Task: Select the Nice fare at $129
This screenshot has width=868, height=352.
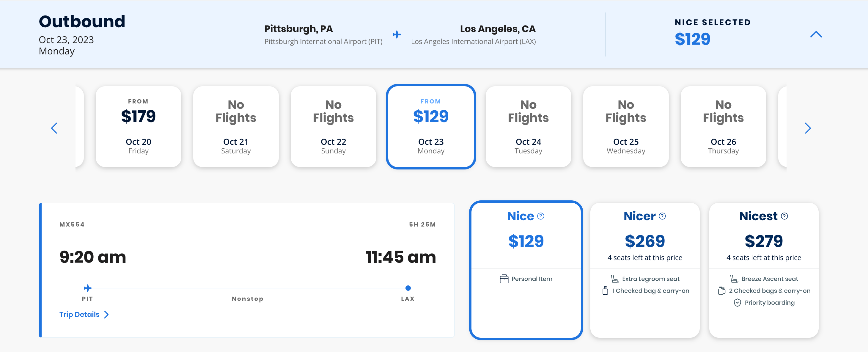Action: click(x=526, y=241)
